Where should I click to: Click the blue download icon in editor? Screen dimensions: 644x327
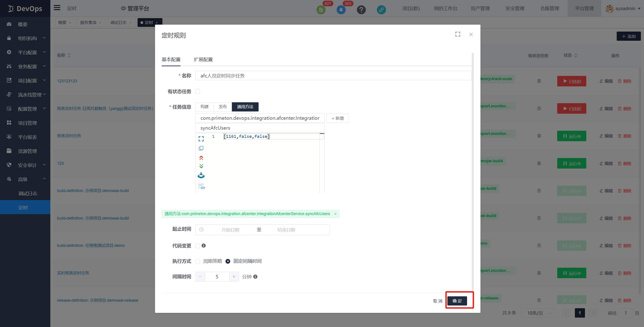(x=201, y=175)
